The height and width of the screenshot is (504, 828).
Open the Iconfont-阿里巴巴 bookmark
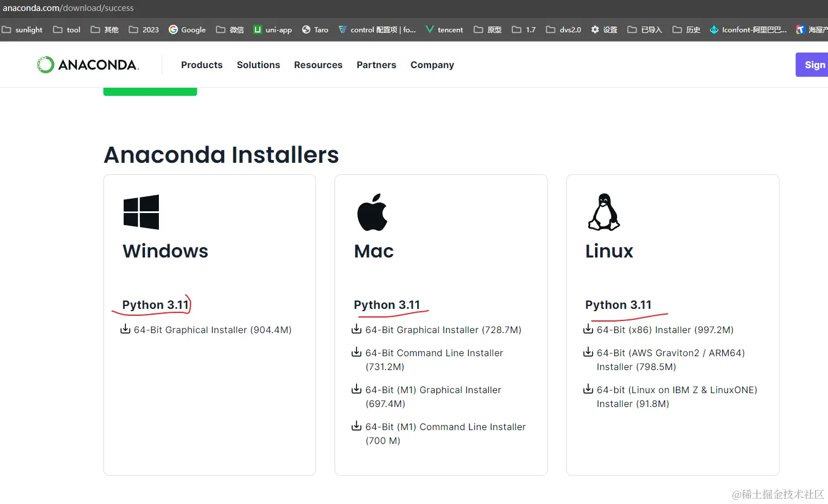[748, 29]
